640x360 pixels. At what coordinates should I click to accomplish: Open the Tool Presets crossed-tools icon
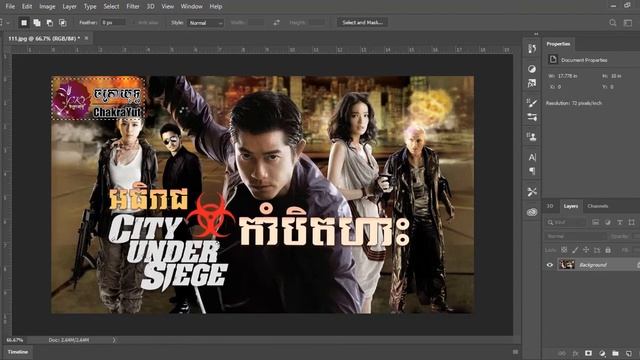coord(532,191)
